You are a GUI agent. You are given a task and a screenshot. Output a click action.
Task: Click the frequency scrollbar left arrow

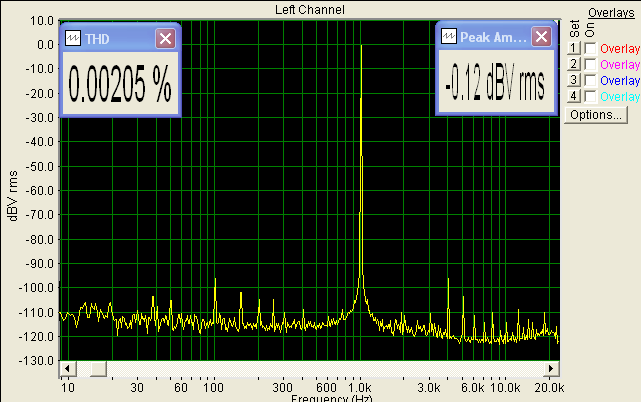click(x=67, y=369)
